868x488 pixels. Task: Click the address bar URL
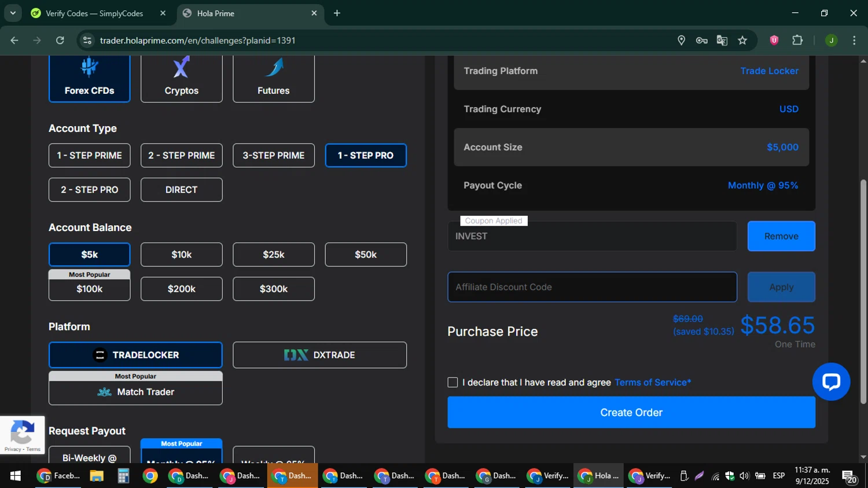[x=198, y=41]
